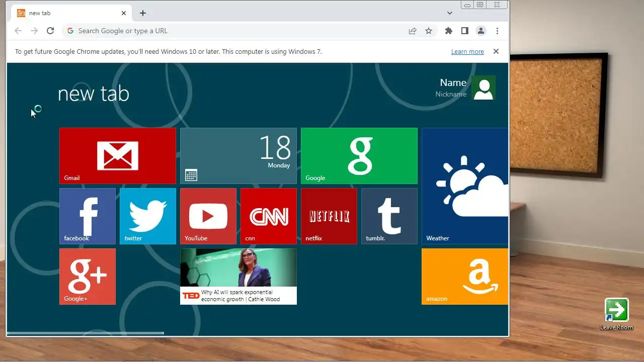
Task: Open the tumblr. tile
Action: tap(389, 216)
